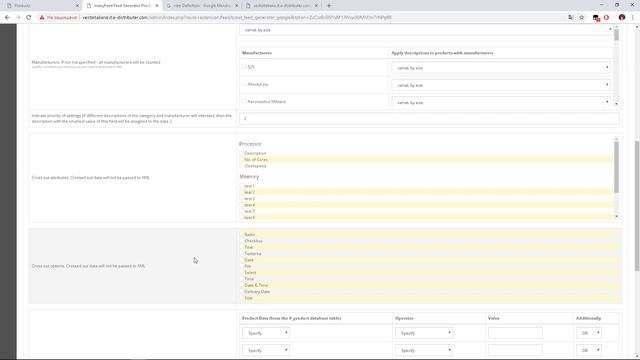The width and height of the screenshot is (640, 360).
Task: Cross out the Date & Time option
Action: click(x=242, y=285)
